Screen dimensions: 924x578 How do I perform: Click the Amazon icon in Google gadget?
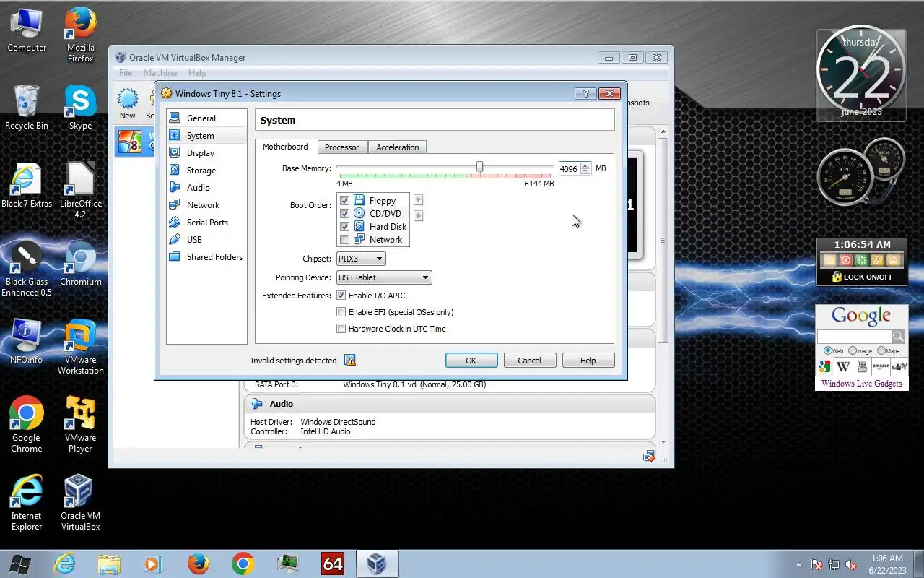881,367
